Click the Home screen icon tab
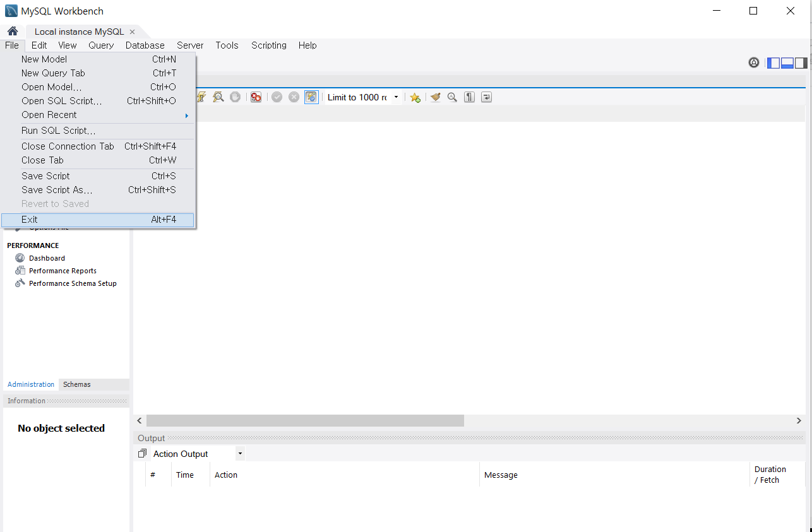 (13, 32)
